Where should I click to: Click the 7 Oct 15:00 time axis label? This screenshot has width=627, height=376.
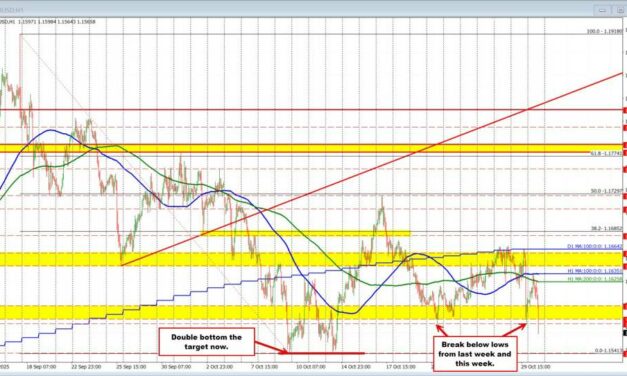[x=264, y=366]
